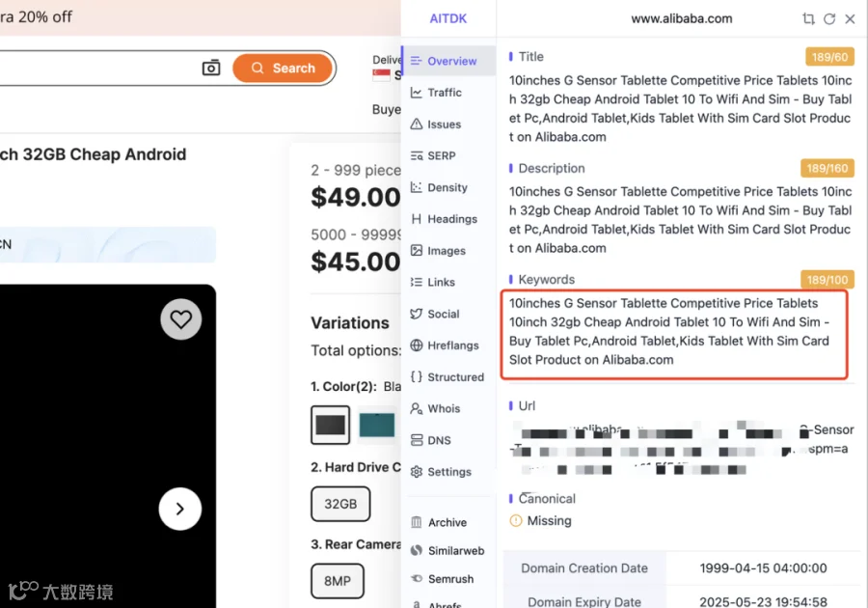Open the Overview tab in AITDK
This screenshot has width=868, height=608.
448,61
